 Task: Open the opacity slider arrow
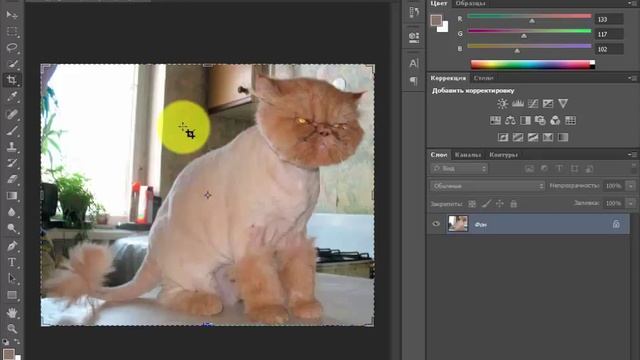coord(631,186)
